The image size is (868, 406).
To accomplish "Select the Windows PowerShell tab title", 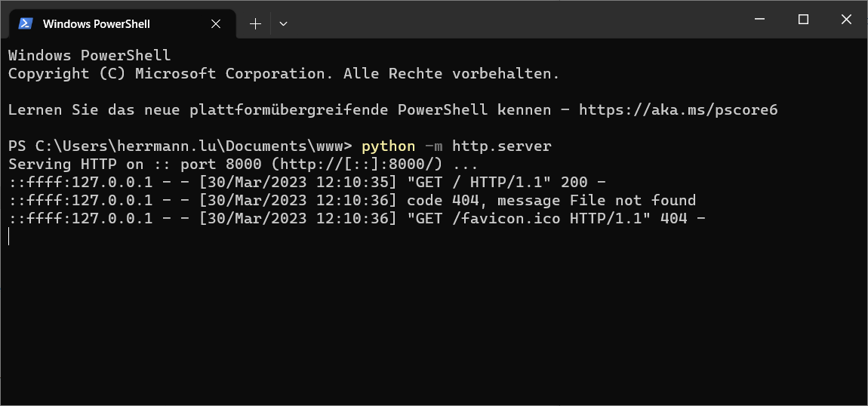I will tap(96, 24).
